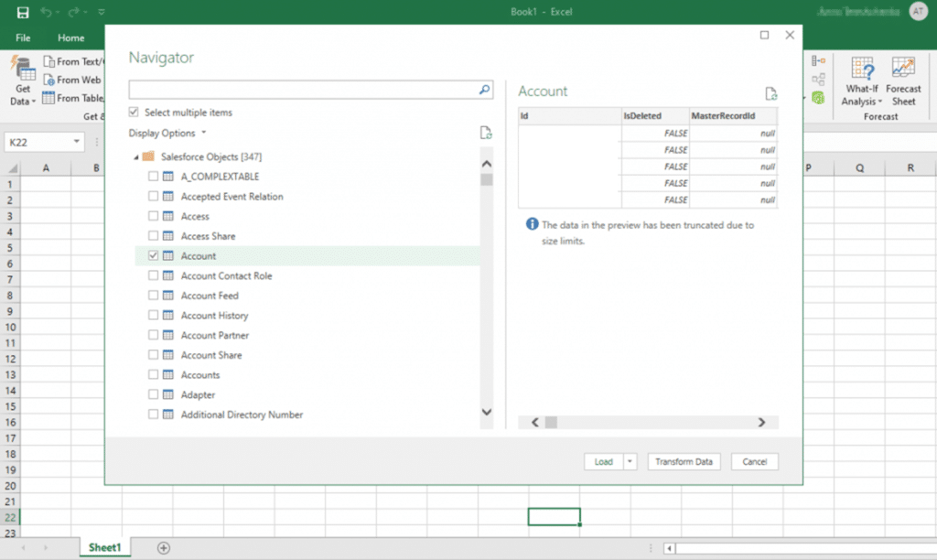
Task: Click the Save icon in Excel title bar
Action: tap(23, 12)
